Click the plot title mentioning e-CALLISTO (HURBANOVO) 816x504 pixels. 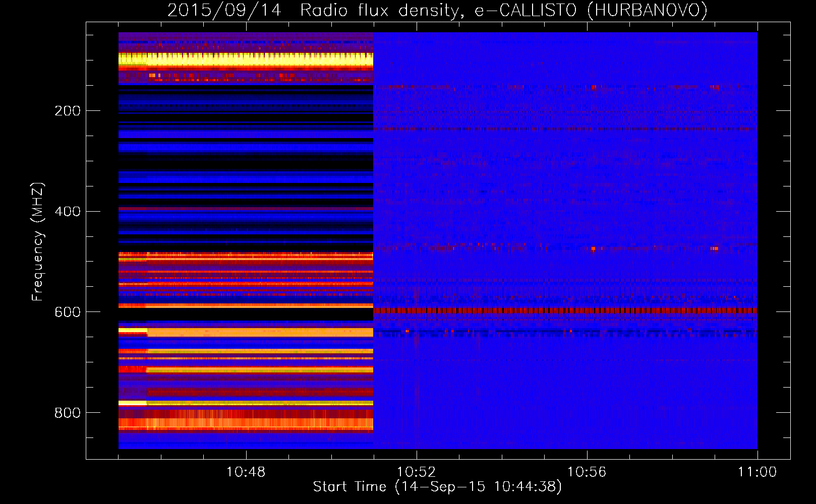tap(437, 11)
